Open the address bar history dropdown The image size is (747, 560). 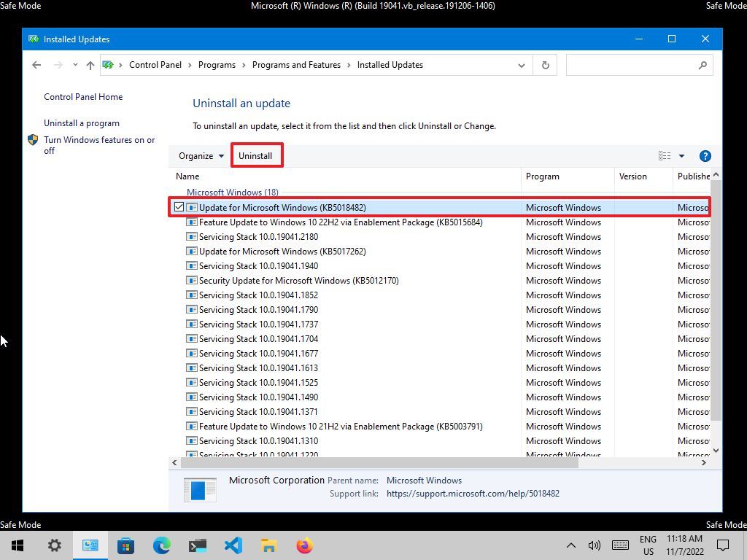(x=521, y=65)
